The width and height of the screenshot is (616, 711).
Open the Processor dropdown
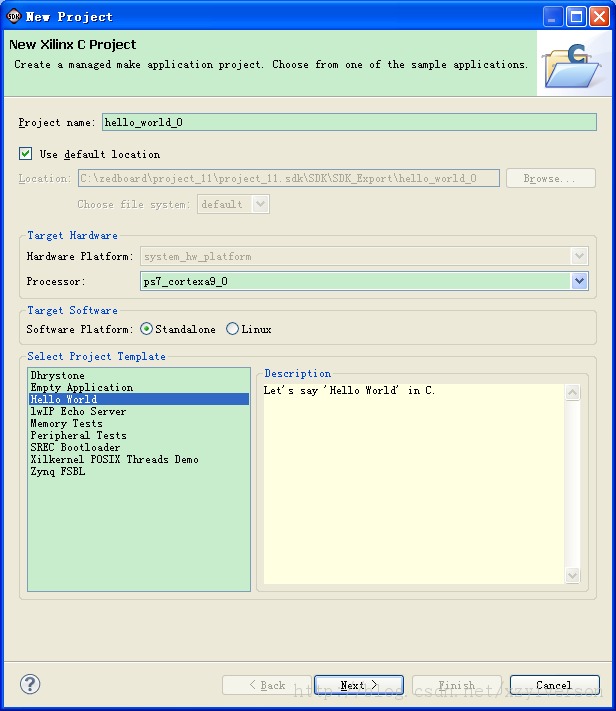click(579, 281)
